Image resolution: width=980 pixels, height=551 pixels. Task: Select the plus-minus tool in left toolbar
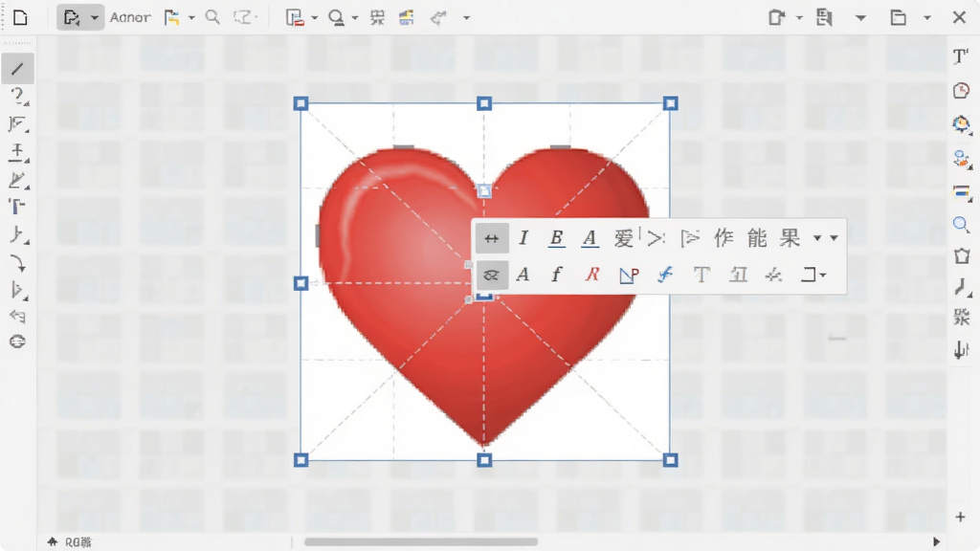pyautogui.click(x=18, y=152)
